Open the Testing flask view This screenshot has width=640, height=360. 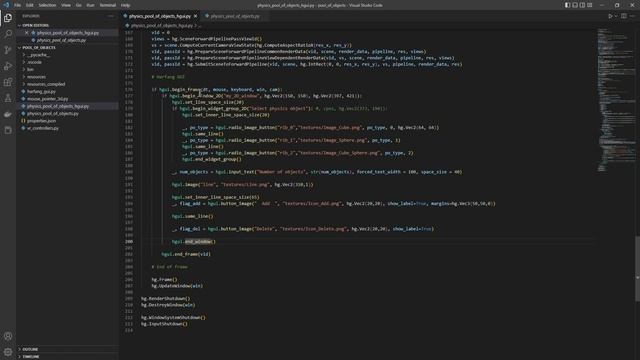[8, 98]
